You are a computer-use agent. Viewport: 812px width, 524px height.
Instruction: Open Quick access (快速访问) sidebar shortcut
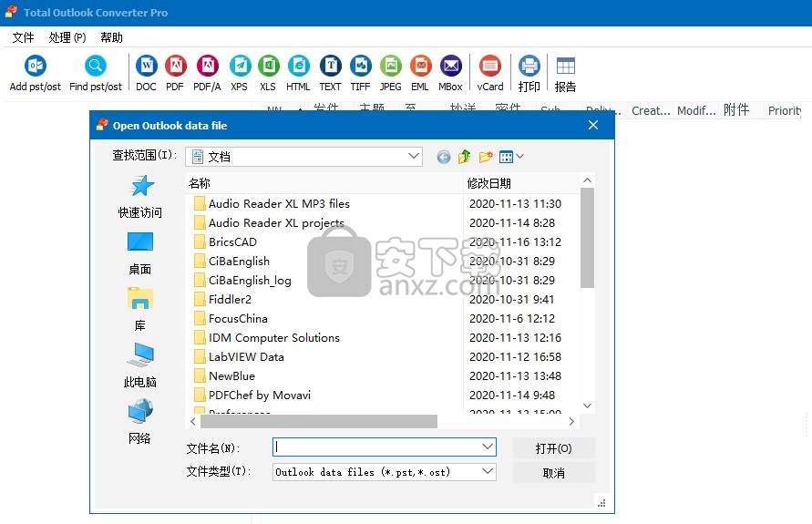click(x=139, y=197)
